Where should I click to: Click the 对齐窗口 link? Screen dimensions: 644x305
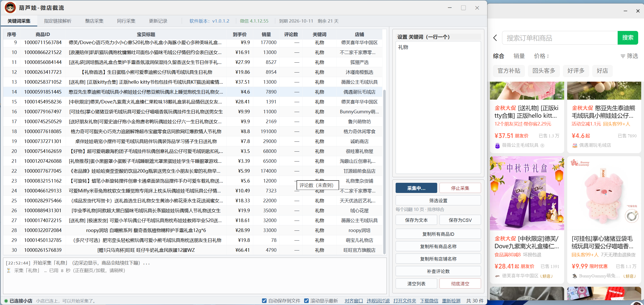click(x=354, y=301)
